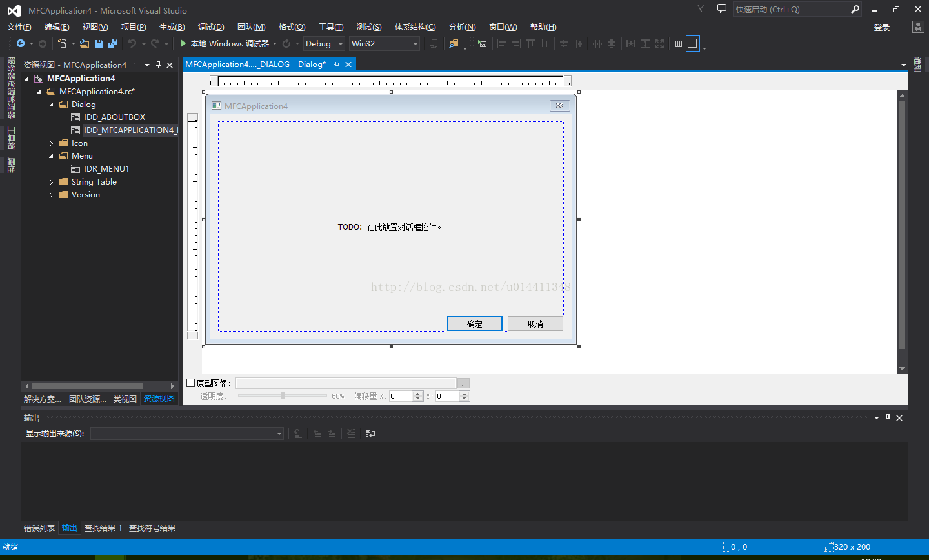
Task: Click the user account avatar icon
Action: pos(918,26)
